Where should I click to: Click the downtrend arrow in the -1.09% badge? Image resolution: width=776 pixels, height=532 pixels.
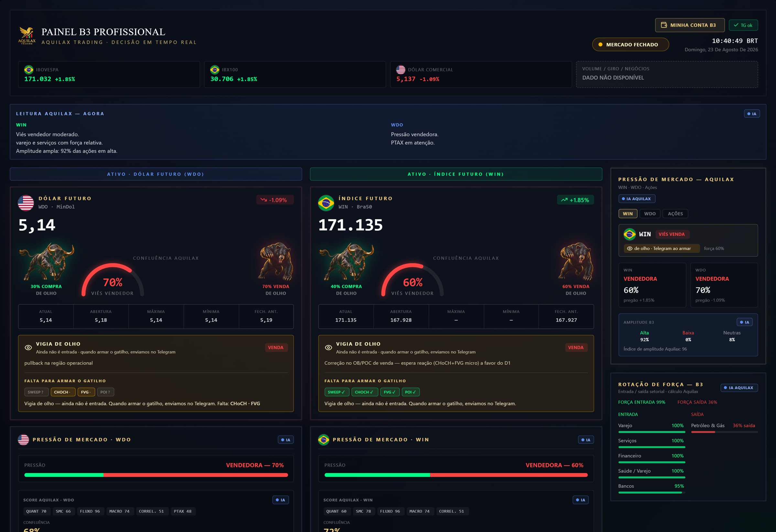264,200
